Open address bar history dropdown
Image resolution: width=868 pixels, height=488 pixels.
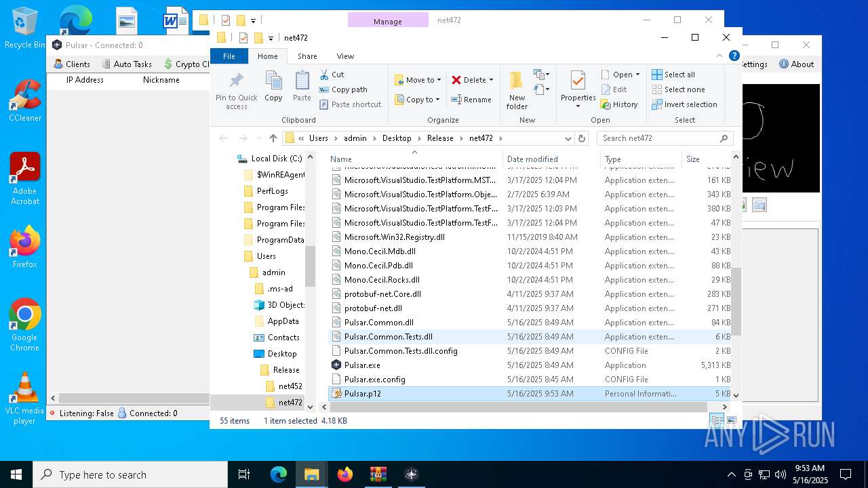pos(567,138)
